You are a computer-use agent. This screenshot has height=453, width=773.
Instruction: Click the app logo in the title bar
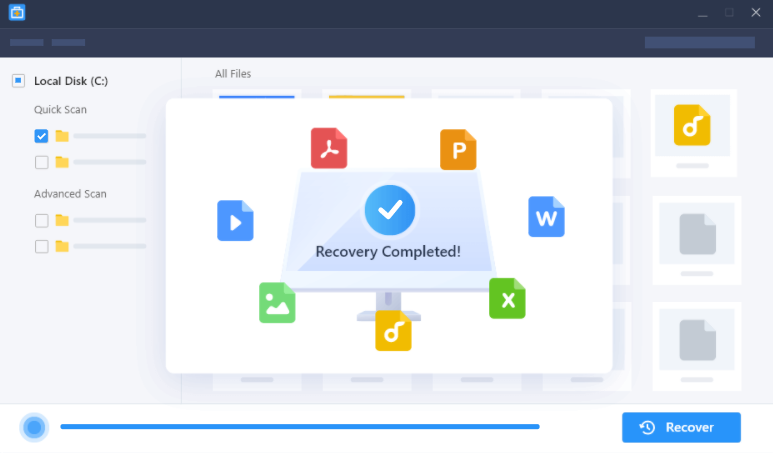pos(17,13)
